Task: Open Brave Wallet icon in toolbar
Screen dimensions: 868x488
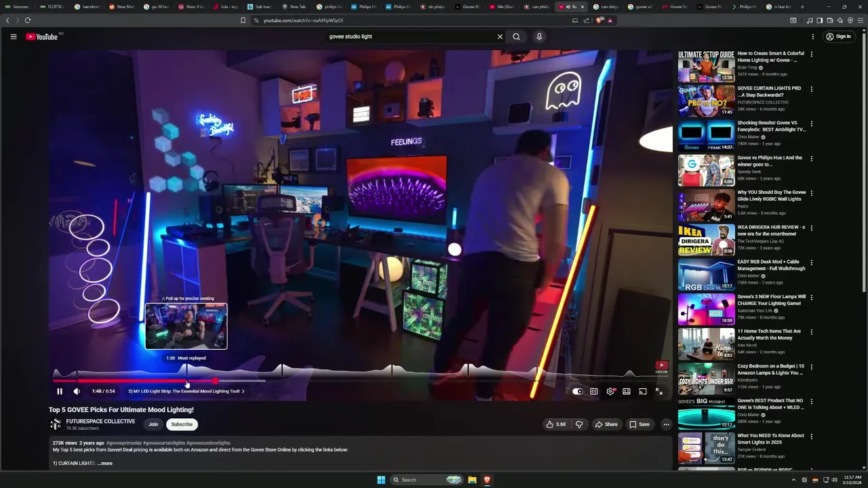Action: 829,20
